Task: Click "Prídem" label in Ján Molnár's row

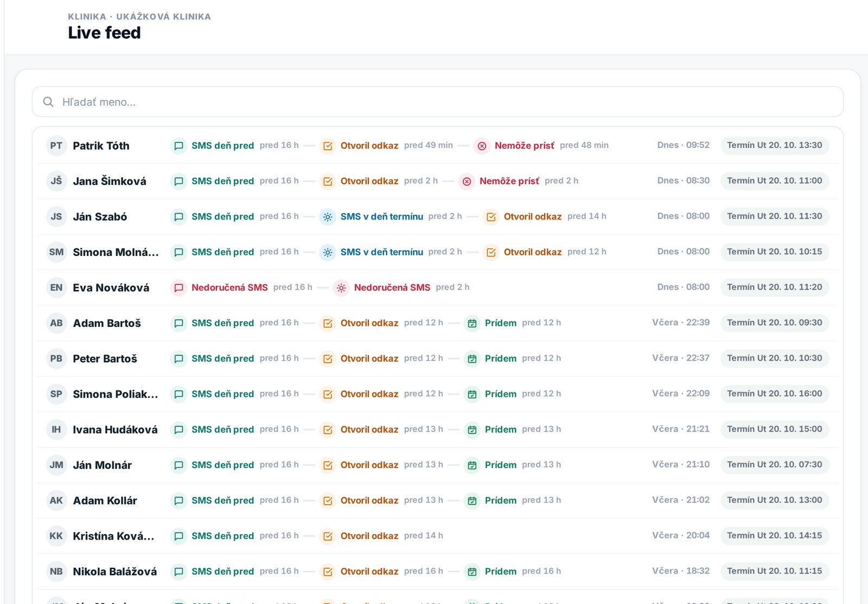Action: coord(501,465)
